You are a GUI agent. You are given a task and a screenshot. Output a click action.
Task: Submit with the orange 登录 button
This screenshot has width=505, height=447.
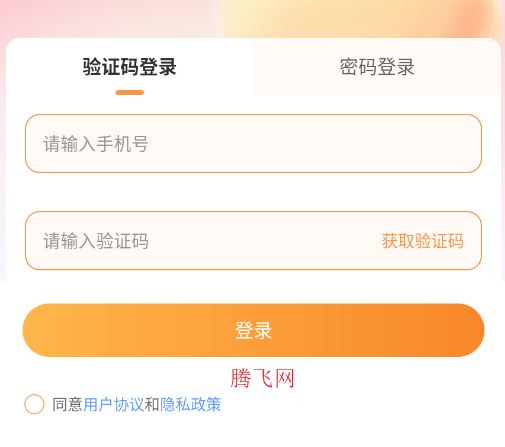253,330
